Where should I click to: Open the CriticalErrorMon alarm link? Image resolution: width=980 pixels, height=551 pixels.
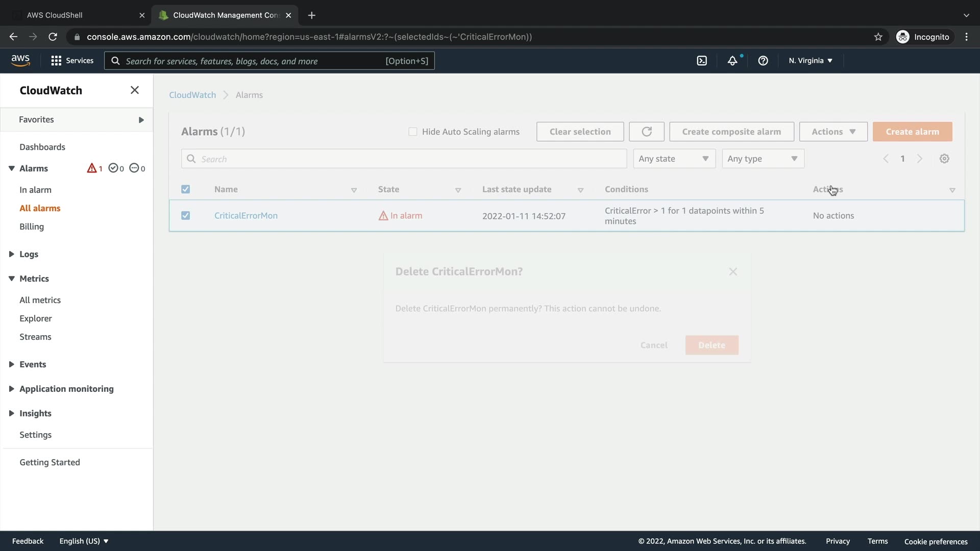coord(246,216)
